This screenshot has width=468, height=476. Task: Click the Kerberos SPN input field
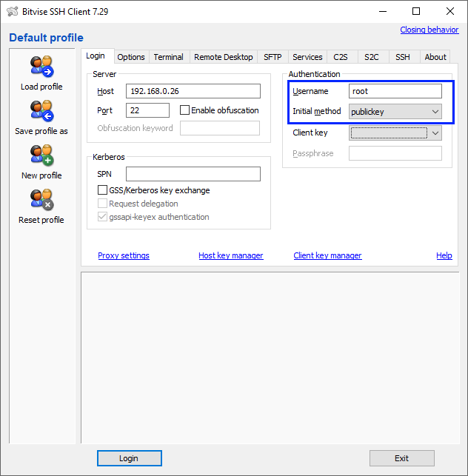click(193, 174)
